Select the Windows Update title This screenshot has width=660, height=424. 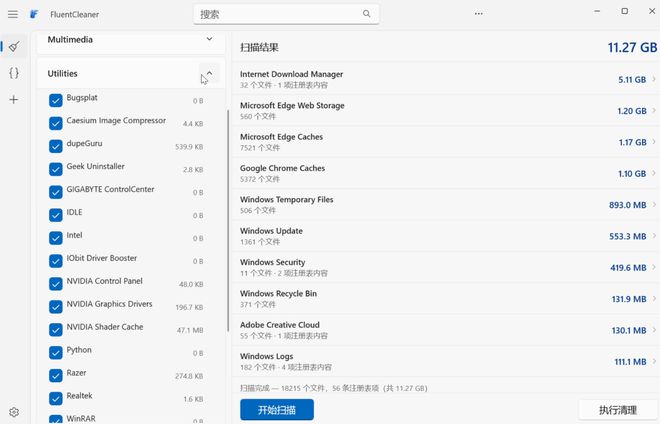click(x=271, y=231)
